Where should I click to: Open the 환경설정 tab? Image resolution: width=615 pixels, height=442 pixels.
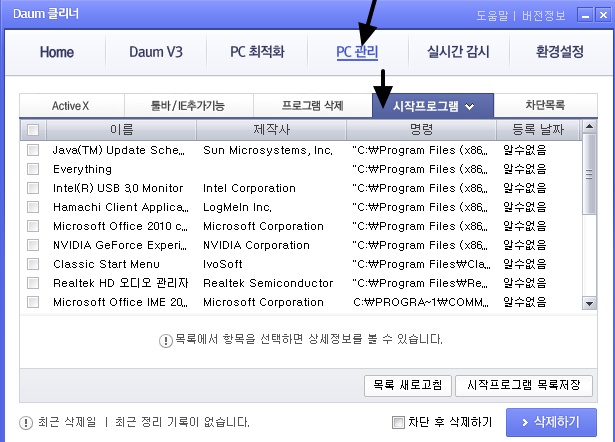[560, 52]
